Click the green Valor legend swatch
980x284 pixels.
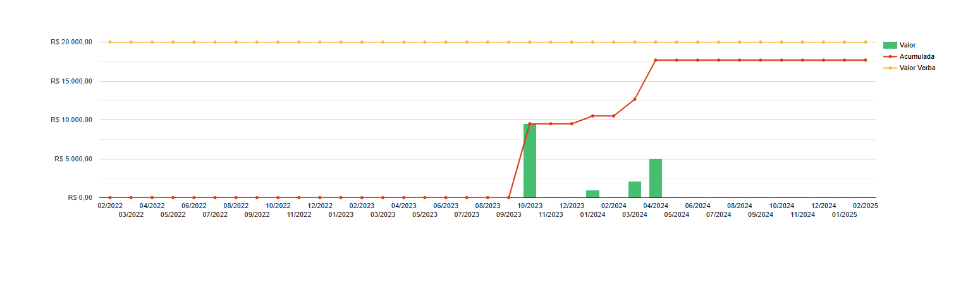(890, 45)
